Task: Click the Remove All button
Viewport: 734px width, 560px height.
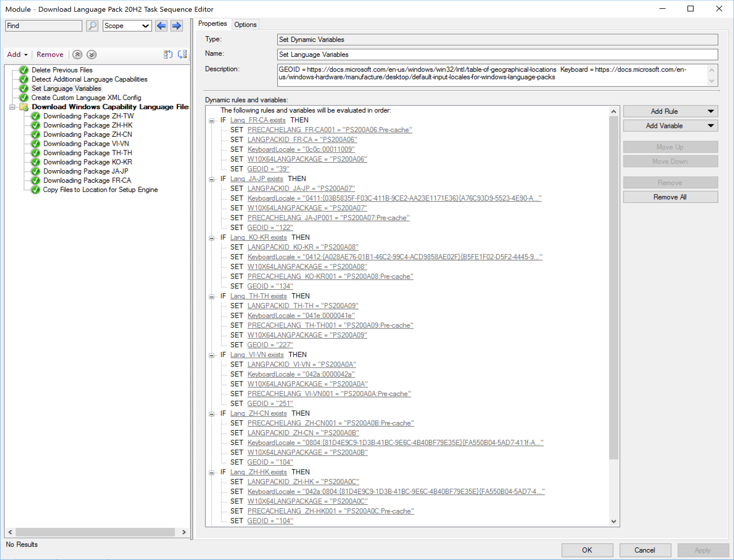Action: (x=670, y=197)
